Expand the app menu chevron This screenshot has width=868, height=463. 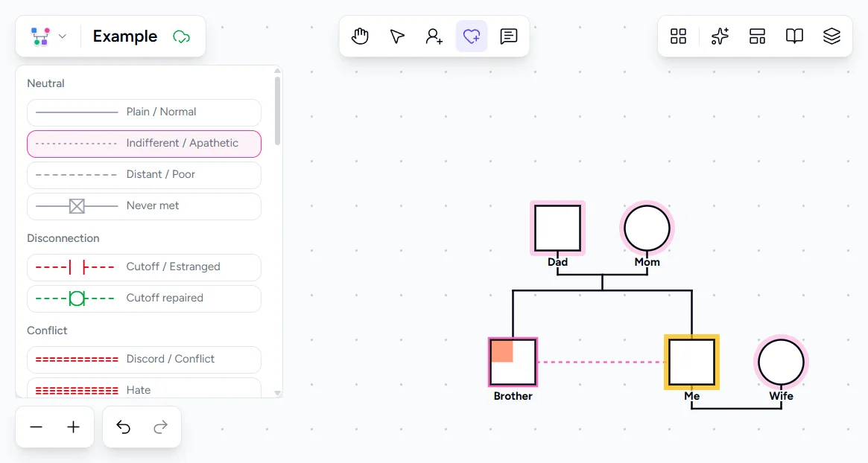point(63,36)
